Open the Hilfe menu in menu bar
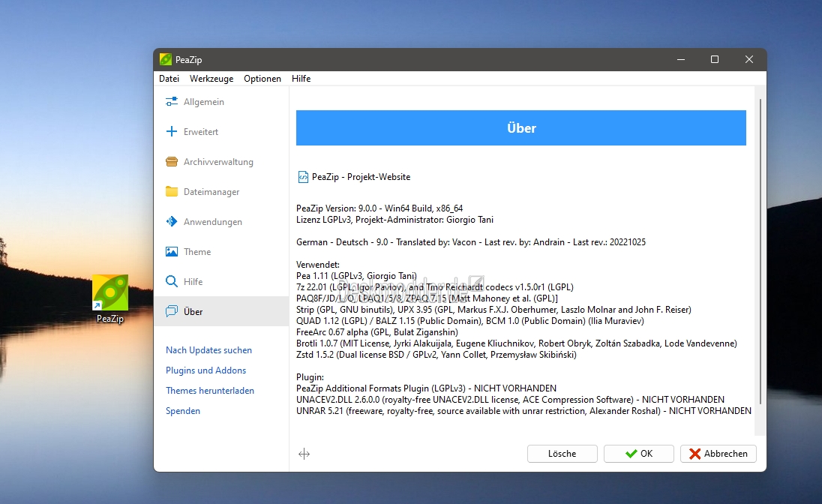The width and height of the screenshot is (822, 504). pos(301,79)
